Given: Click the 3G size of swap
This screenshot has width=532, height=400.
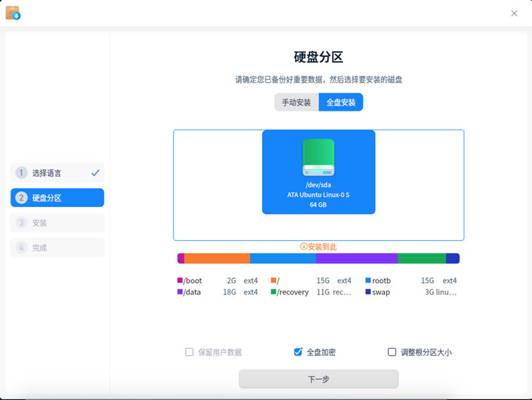Looking at the screenshot, I should pyautogui.click(x=429, y=292).
